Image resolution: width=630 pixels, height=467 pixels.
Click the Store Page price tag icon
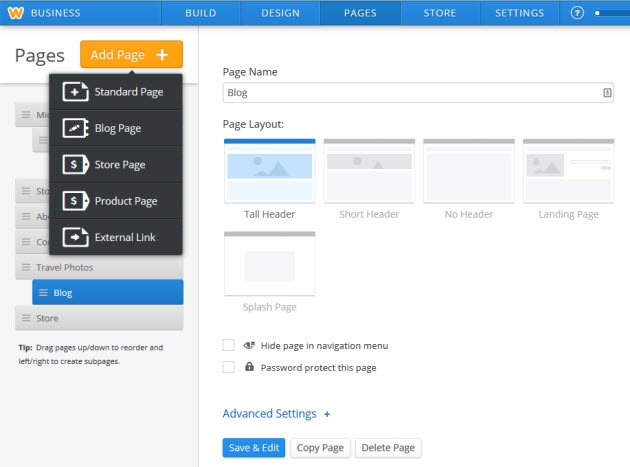pyautogui.click(x=75, y=164)
